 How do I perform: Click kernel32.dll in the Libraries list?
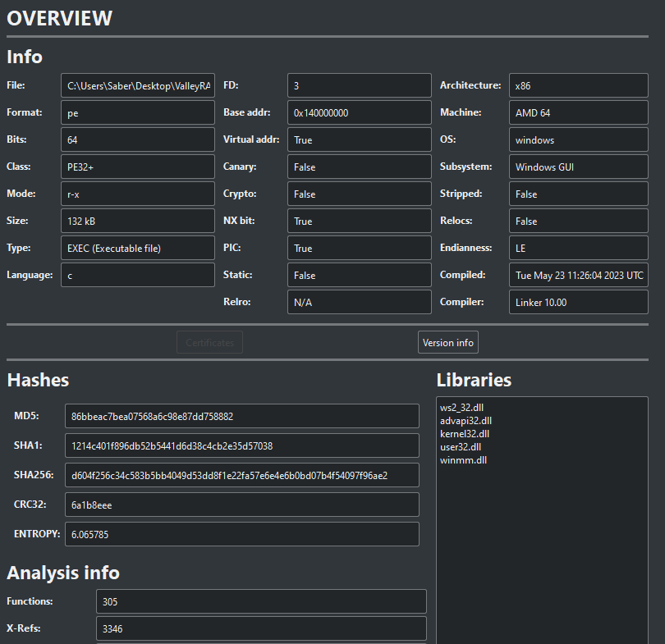pyautogui.click(x=465, y=433)
